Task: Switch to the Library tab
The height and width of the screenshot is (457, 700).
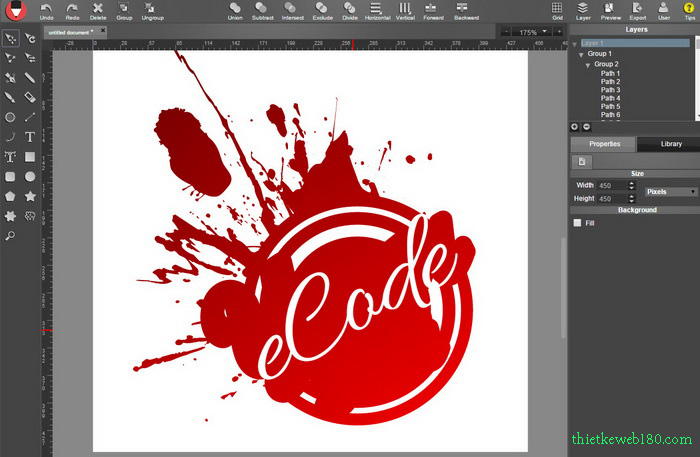Action: tap(671, 144)
